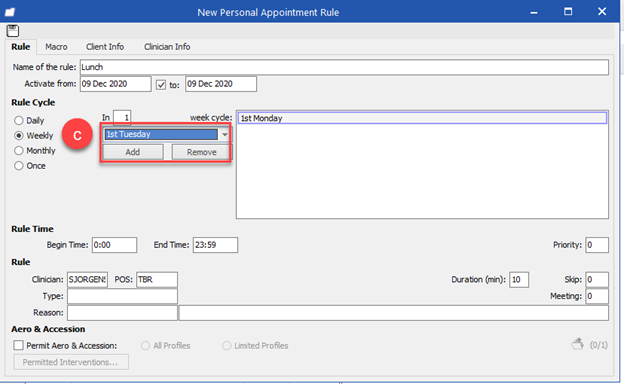Click the End Time field

click(215, 245)
